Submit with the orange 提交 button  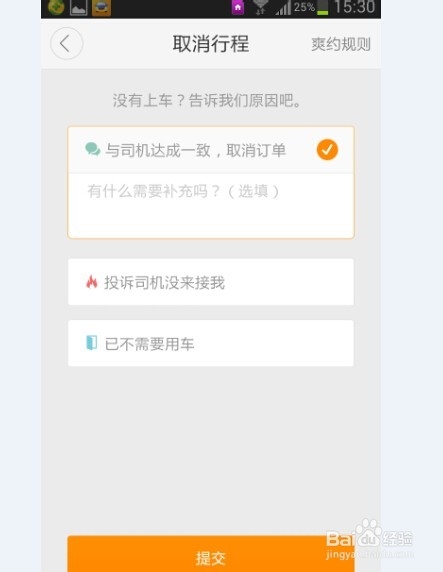click(x=211, y=555)
